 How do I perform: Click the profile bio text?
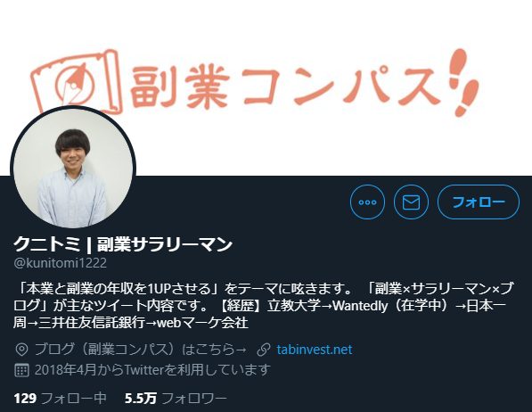point(263,306)
